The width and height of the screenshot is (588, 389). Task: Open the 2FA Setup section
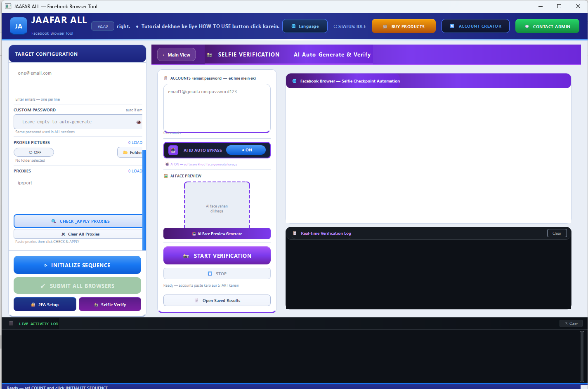45,304
